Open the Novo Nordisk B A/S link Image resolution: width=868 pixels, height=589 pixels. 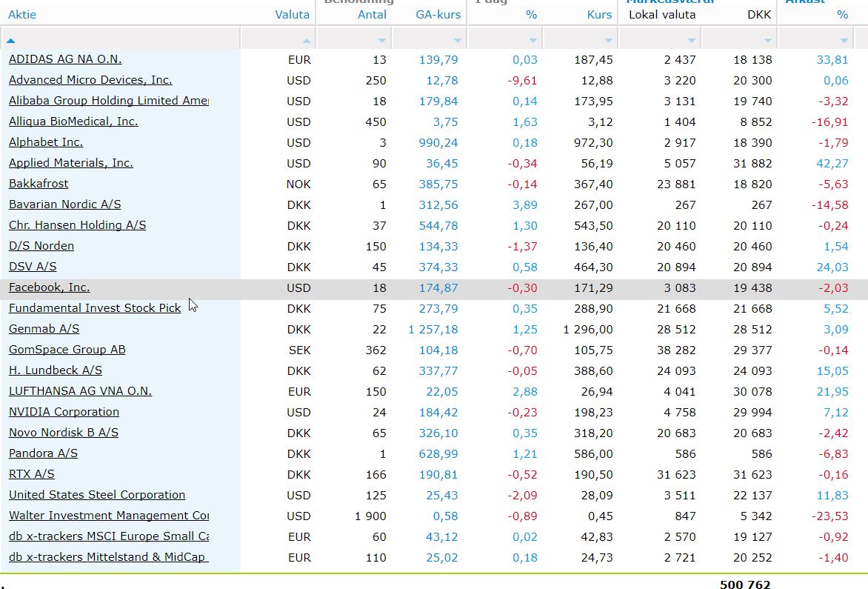coord(64,433)
